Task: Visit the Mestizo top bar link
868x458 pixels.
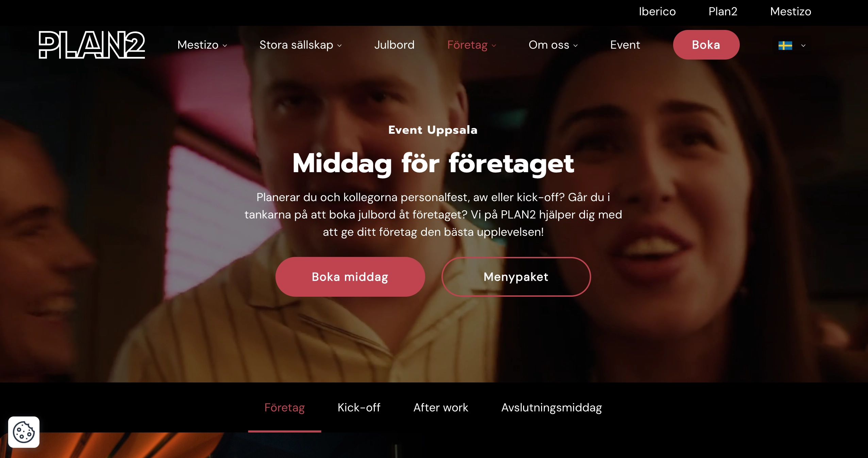Action: pyautogui.click(x=791, y=12)
